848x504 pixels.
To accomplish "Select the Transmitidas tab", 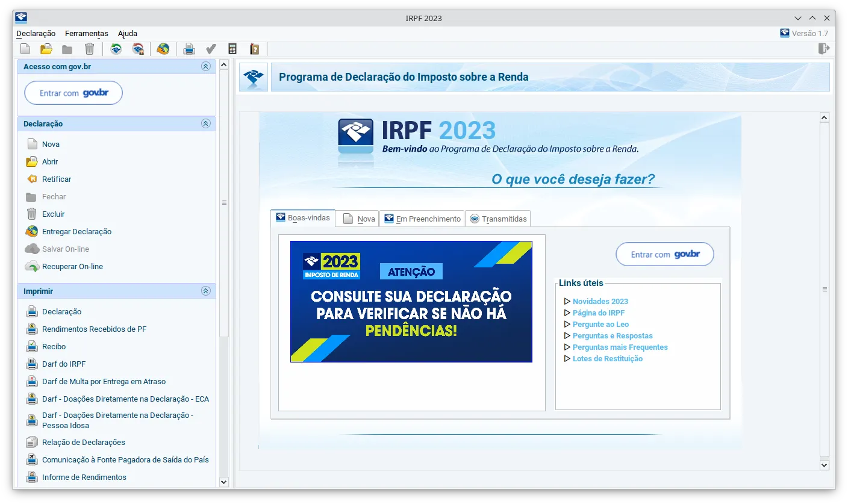I will coord(498,219).
